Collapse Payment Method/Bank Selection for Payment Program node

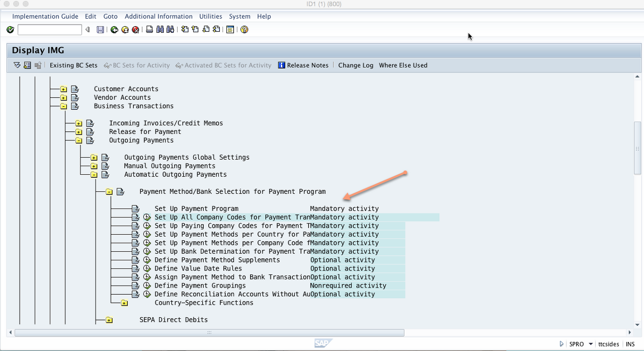[x=109, y=192]
